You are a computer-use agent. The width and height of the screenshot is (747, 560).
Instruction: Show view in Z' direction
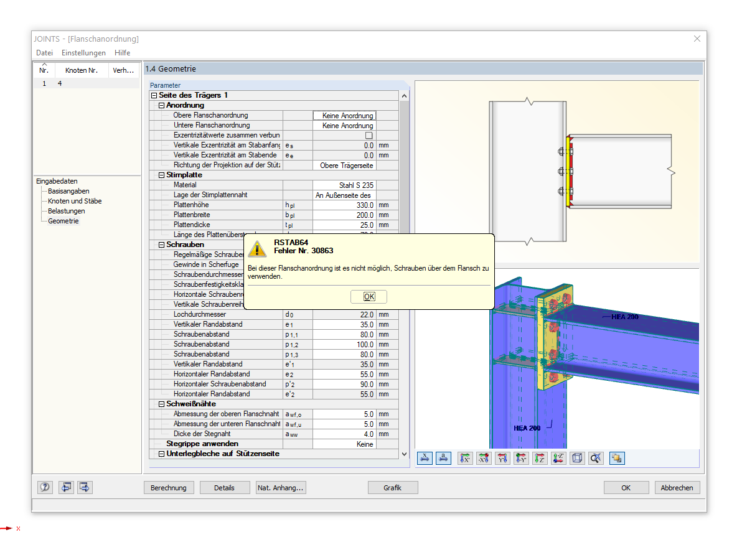540,459
